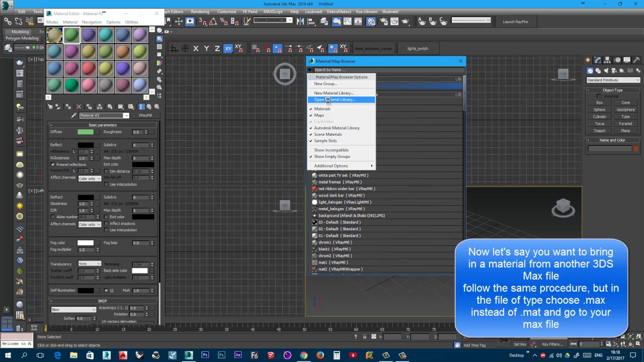Image resolution: width=644 pixels, height=362 pixels.
Task: Select New Group from the menu
Action: coord(341,84)
